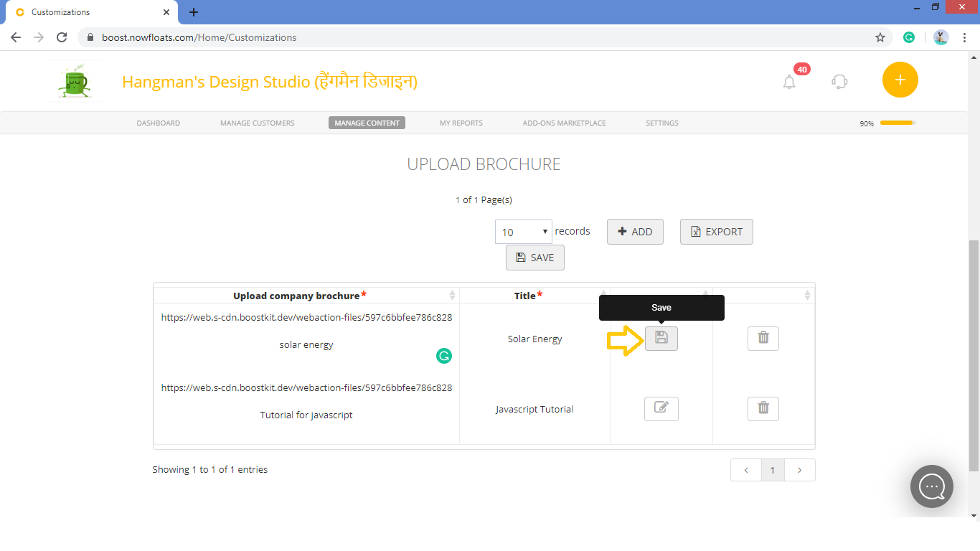Open the chat bubble widget
Screen dimensions: 980x551
pyautogui.click(x=932, y=486)
